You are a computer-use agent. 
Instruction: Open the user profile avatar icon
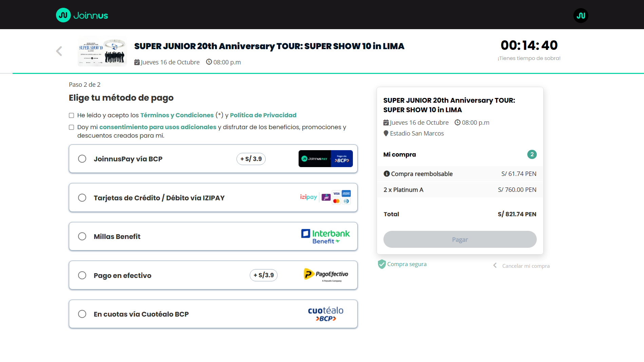pos(581,16)
